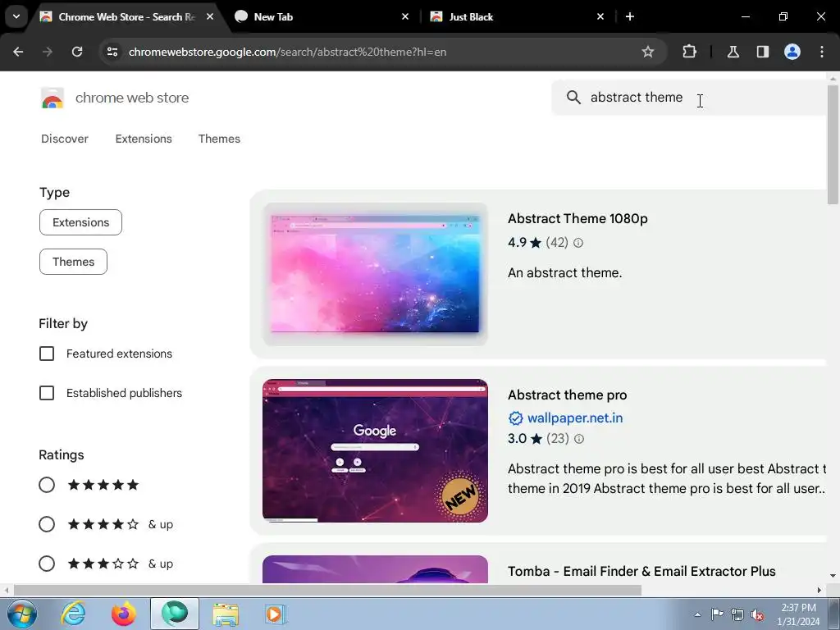Visit wallpaper.net.in publisher link

click(575, 418)
